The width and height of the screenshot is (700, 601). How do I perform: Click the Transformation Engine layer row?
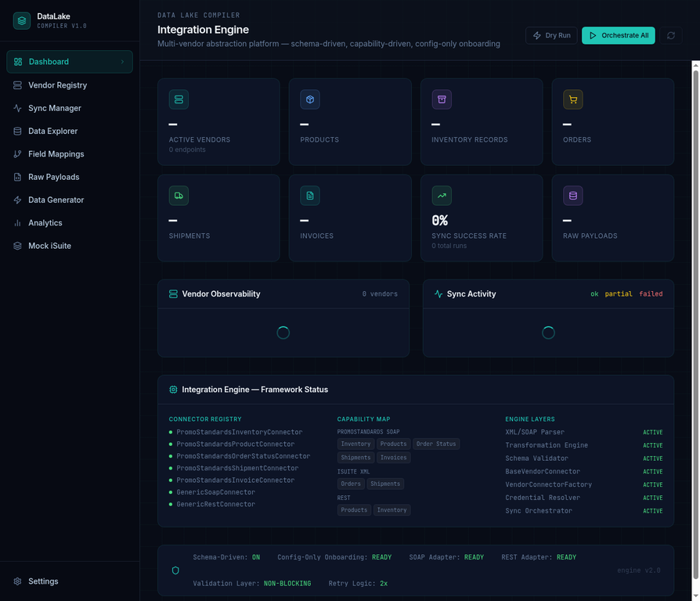[584, 445]
